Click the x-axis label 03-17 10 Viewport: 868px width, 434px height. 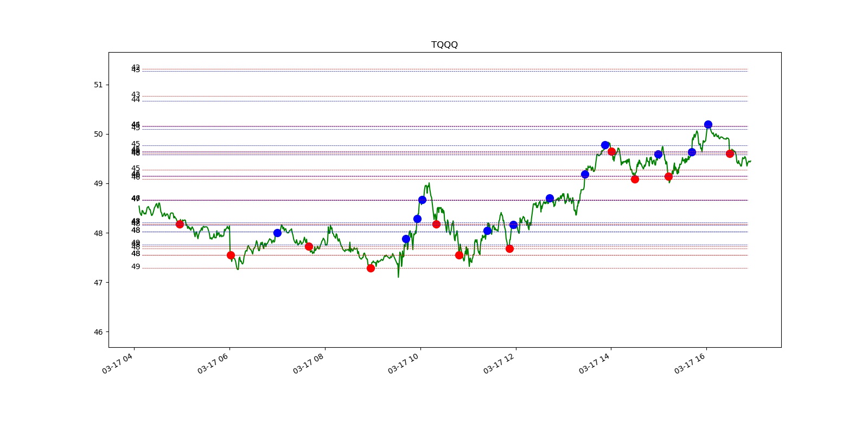(x=404, y=363)
